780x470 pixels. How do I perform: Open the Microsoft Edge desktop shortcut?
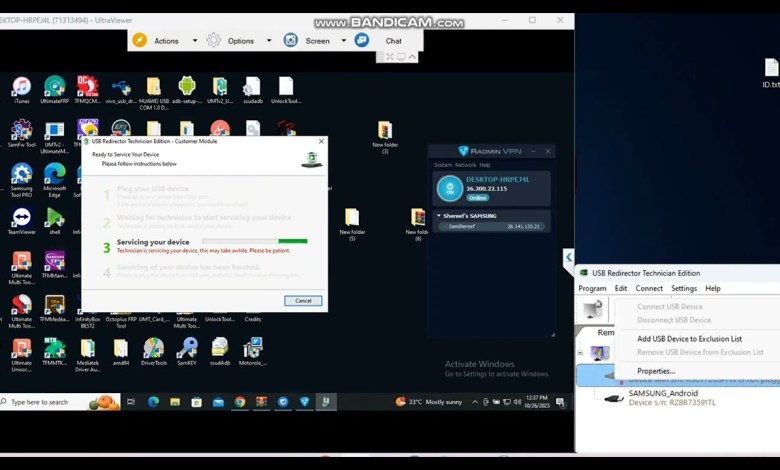[x=55, y=180]
